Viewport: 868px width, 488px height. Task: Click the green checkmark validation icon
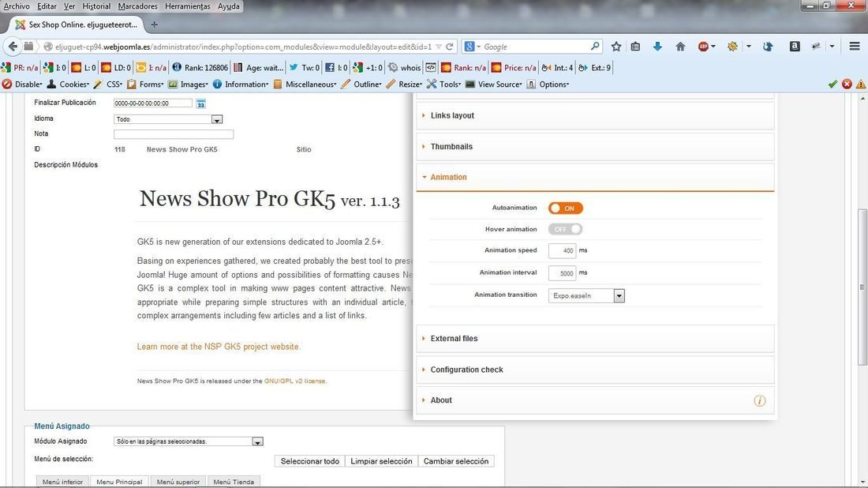[832, 84]
